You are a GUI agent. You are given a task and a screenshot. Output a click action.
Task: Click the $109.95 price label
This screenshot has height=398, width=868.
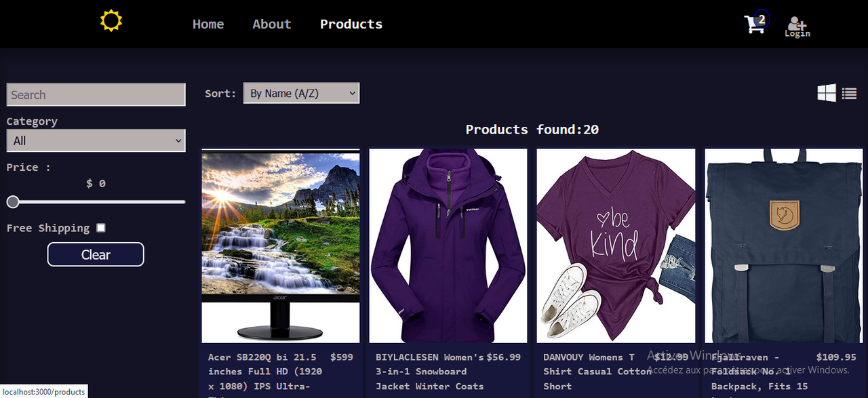coord(836,357)
